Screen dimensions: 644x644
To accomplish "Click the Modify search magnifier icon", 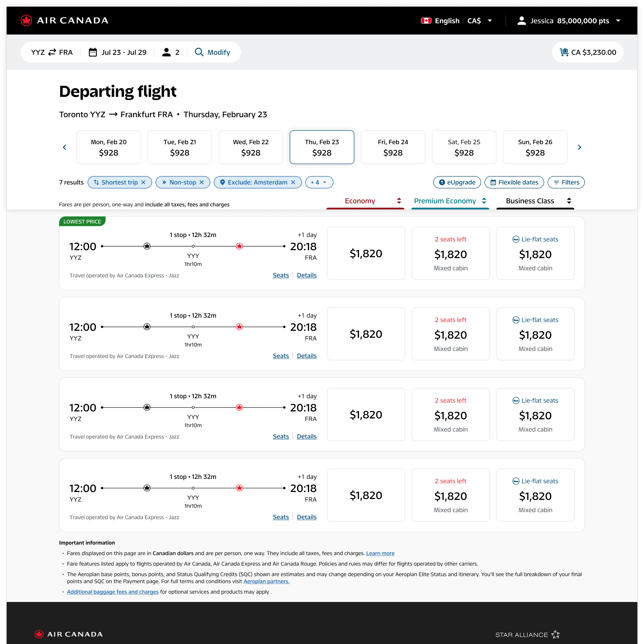I will [199, 52].
